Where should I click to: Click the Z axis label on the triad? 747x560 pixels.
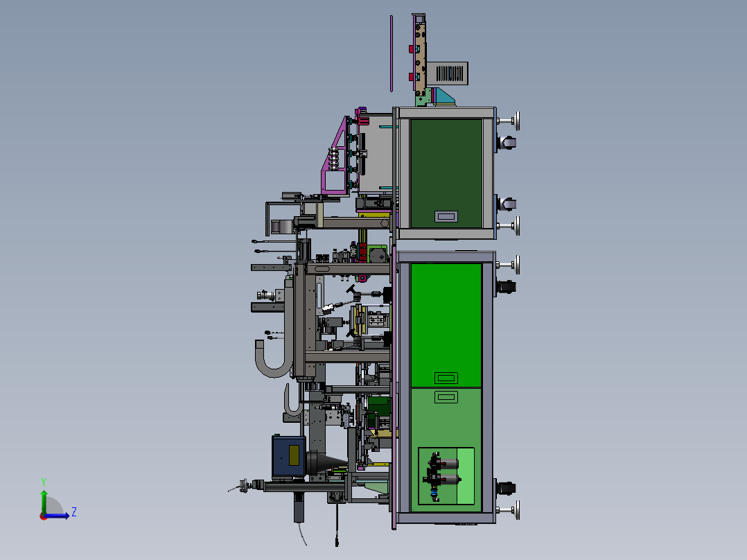coord(74,512)
